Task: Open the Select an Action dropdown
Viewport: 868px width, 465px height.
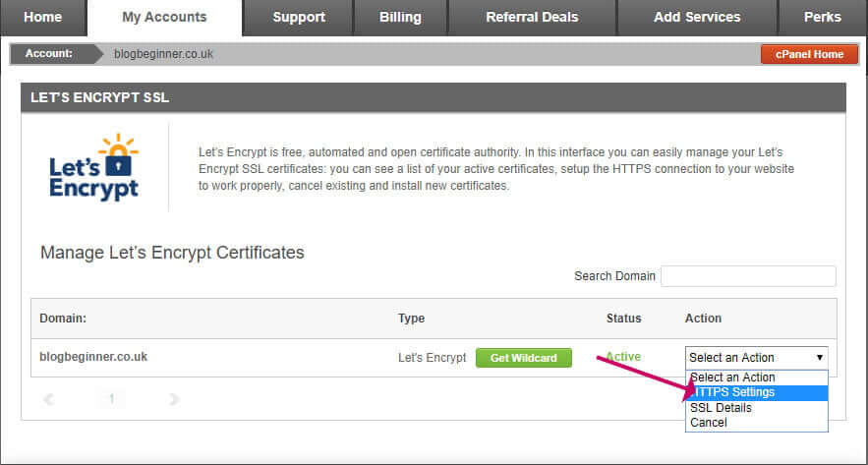Action: pyautogui.click(x=756, y=358)
